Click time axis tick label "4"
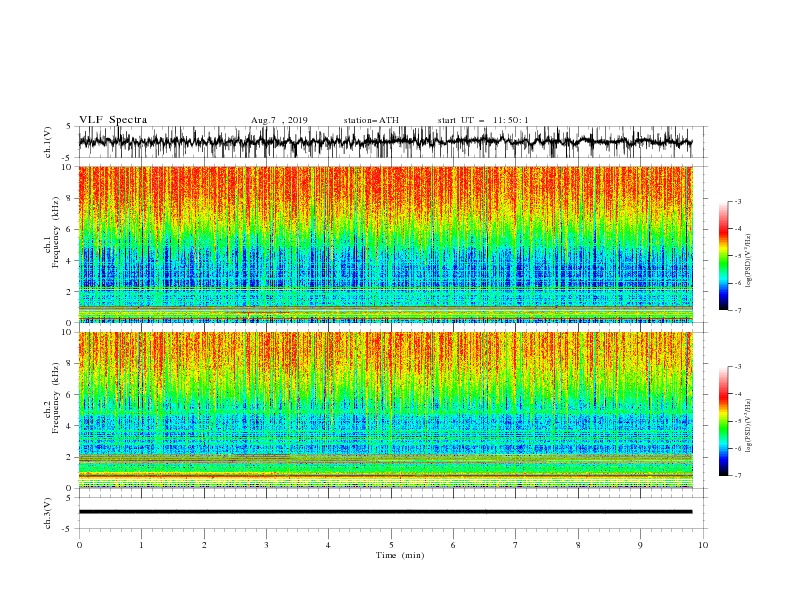Viewport: 792px width, 612px height. [328, 545]
